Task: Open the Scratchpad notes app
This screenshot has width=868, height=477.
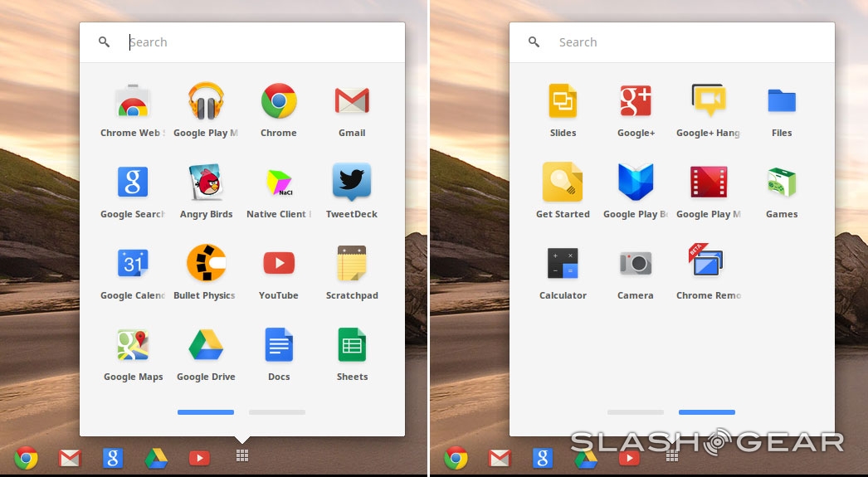Action: [352, 265]
